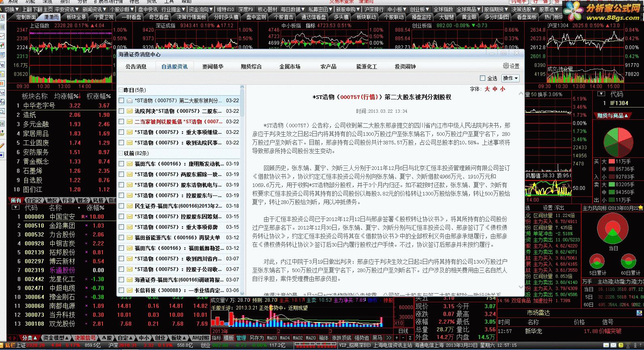The image size is (644, 350).
Task: Open the 操作 dropdown
Action: click(x=510, y=78)
